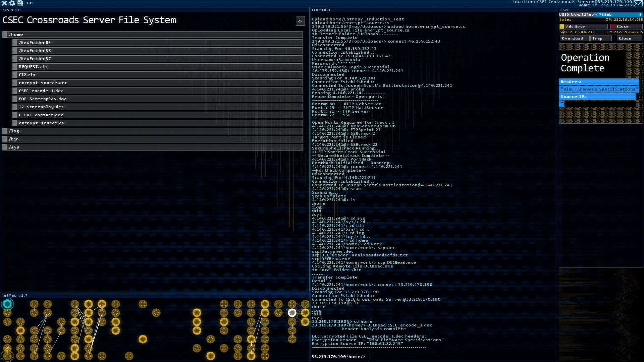Viewport: 644px width, 362px height.
Task: Click the back arrow button in display
Action: (300, 21)
